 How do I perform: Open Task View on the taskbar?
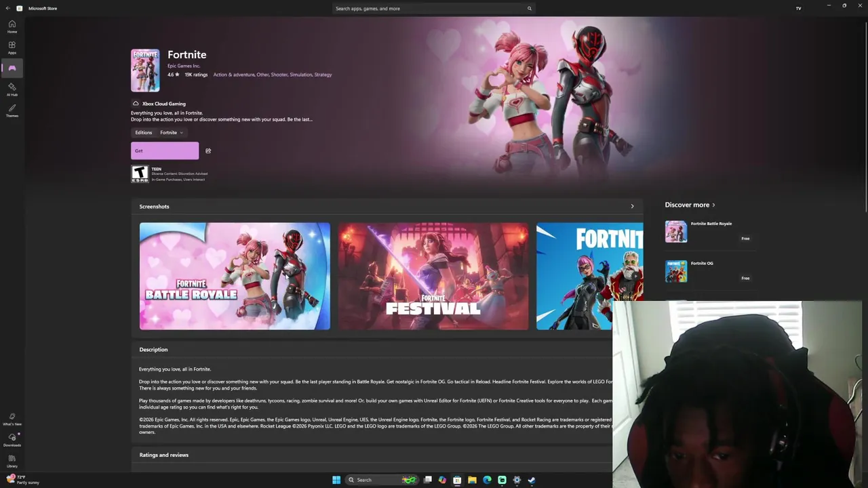click(x=428, y=480)
